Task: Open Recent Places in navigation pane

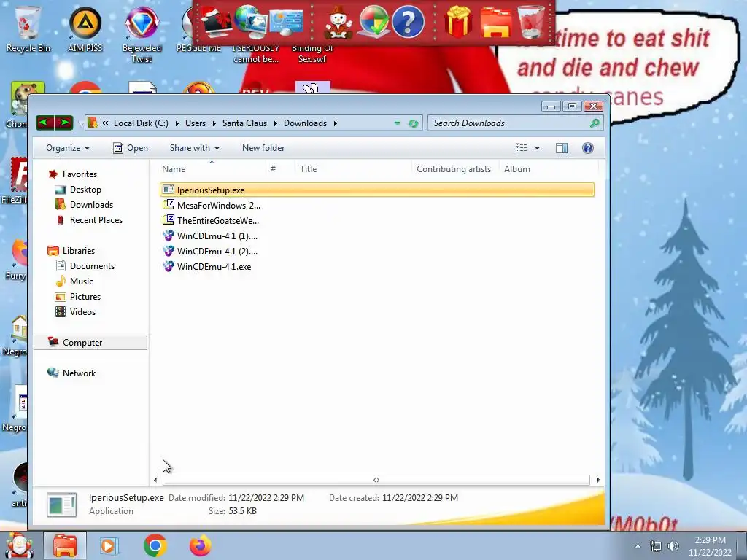Action: pyautogui.click(x=96, y=220)
